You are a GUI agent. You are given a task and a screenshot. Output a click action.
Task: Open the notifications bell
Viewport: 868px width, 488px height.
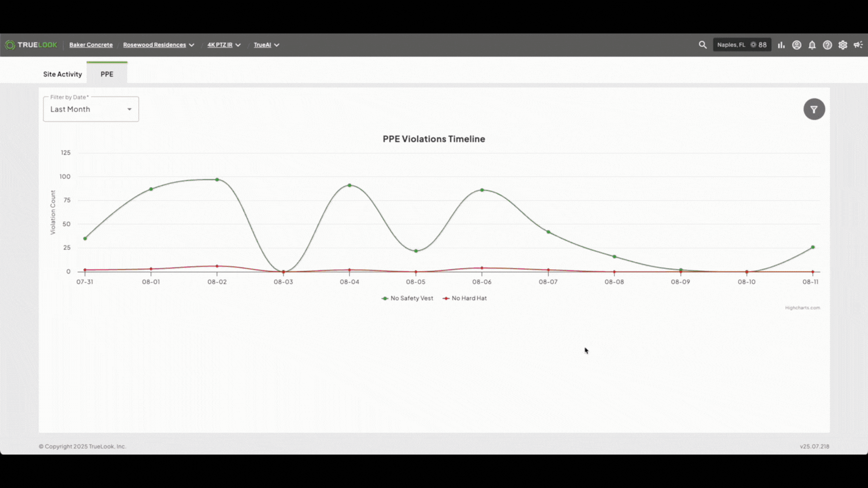[x=812, y=45]
